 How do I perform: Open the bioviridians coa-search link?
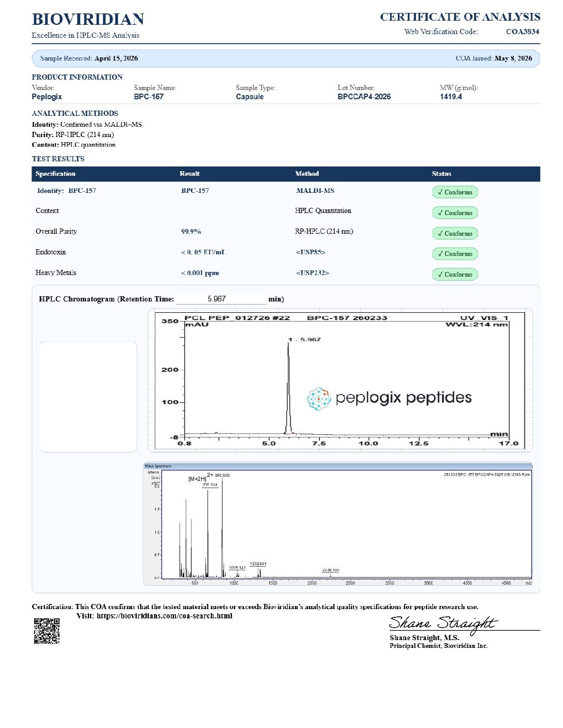[x=165, y=616]
